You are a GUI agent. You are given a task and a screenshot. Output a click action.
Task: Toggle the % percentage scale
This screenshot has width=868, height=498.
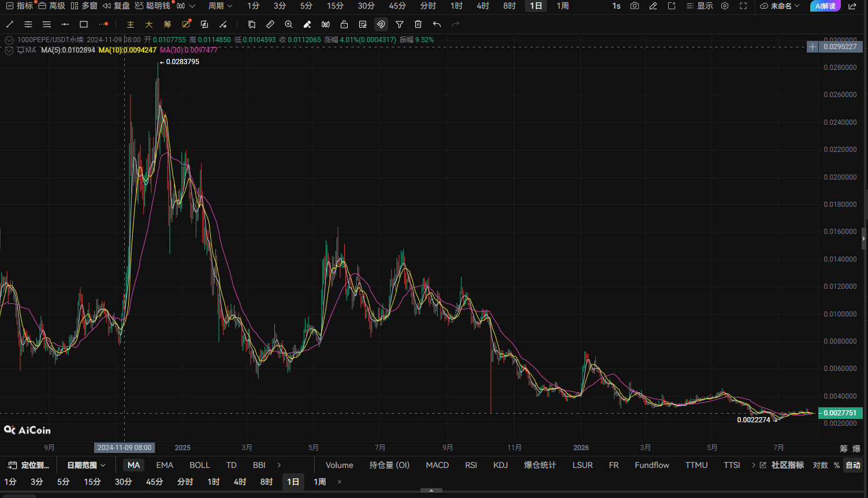837,465
